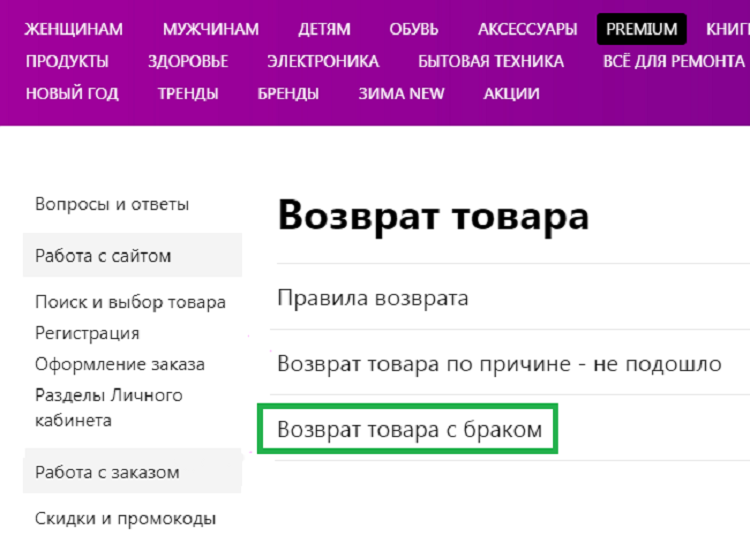750x536 pixels.
Task: Open the АКЦИИ page
Action: 511,93
